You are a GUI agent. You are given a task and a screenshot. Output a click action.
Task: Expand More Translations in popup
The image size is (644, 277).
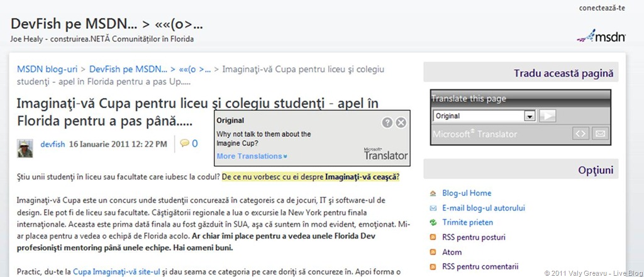click(x=252, y=156)
